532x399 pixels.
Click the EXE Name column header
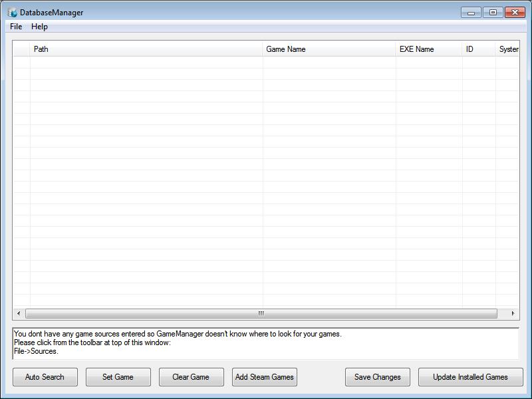click(429, 49)
